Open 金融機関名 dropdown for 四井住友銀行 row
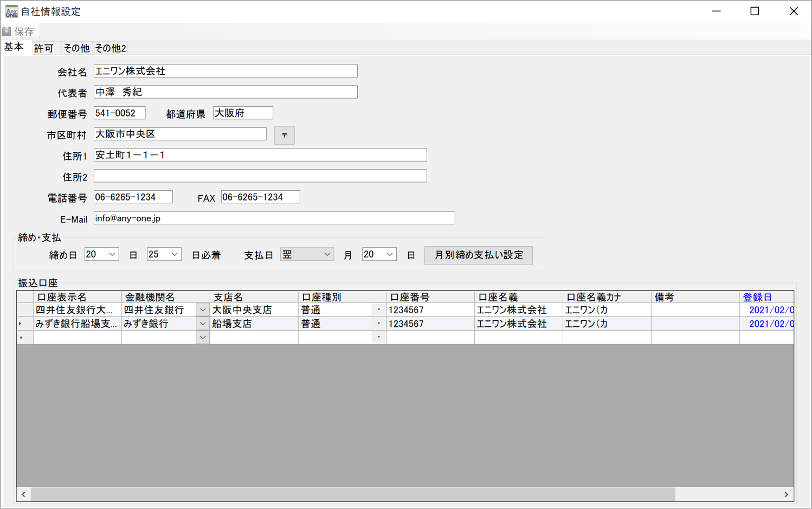 coord(202,310)
